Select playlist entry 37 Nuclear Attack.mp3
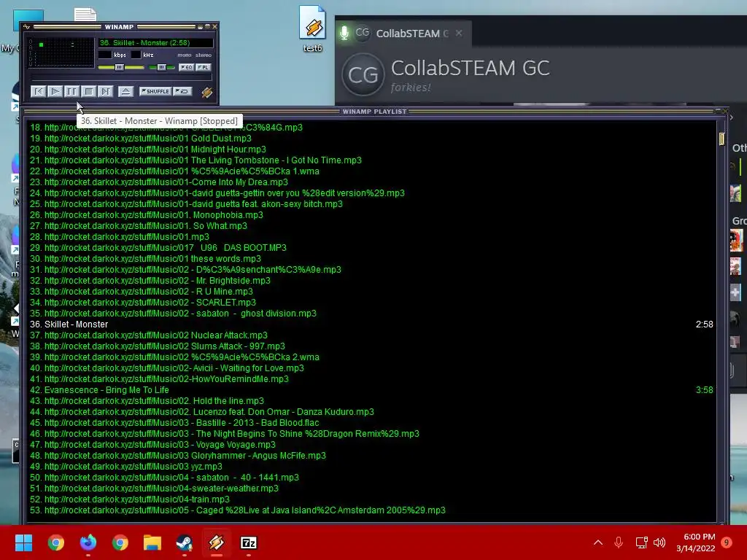 coord(371,335)
